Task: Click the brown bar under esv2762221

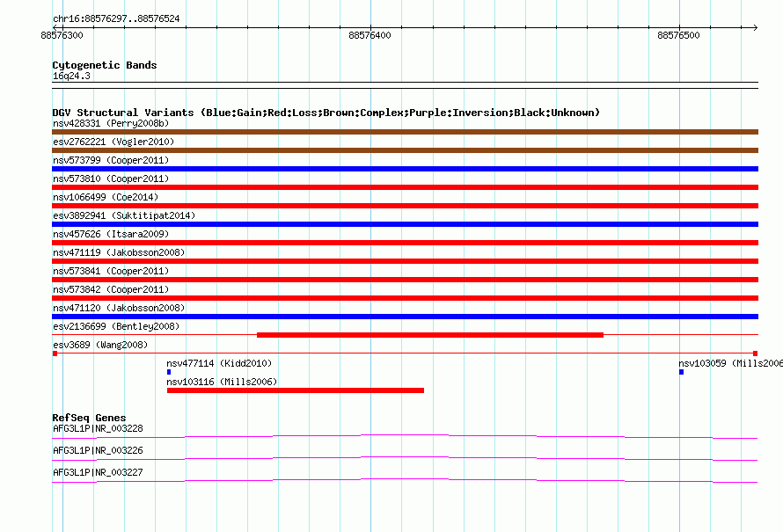Action: (405, 150)
